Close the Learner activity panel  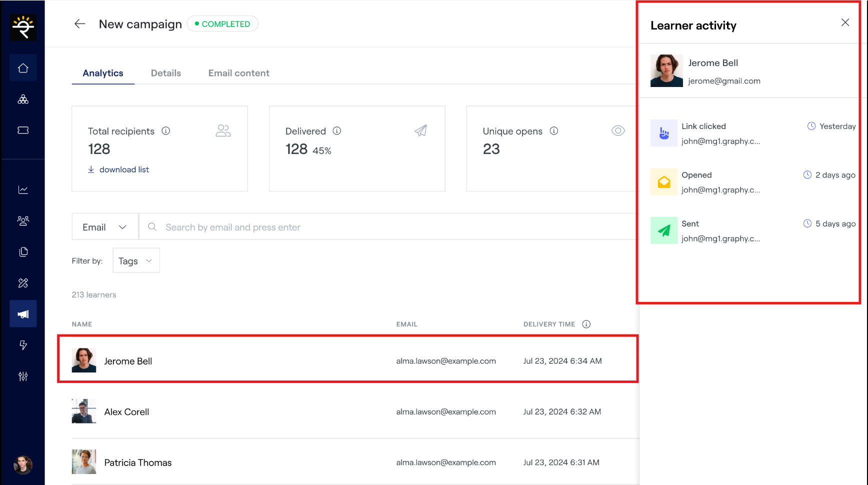click(x=845, y=22)
